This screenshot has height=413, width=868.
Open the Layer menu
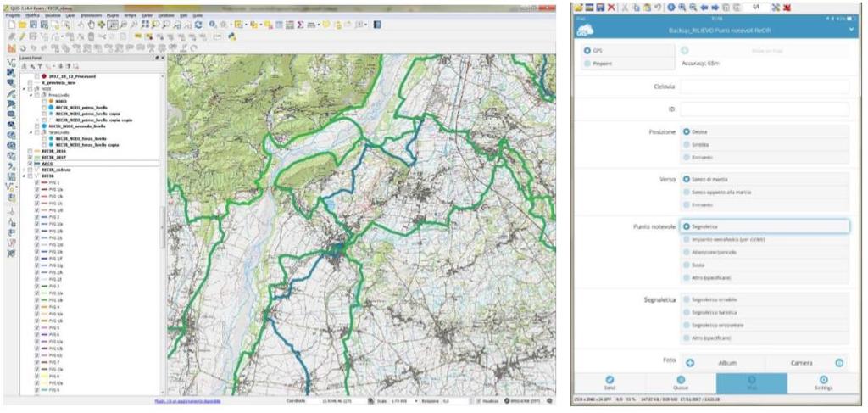click(x=70, y=15)
